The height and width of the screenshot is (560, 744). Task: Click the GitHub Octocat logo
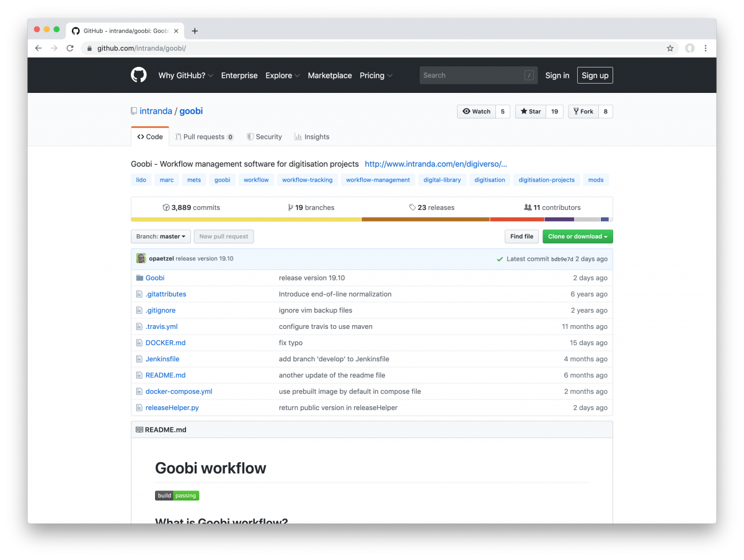[138, 75]
